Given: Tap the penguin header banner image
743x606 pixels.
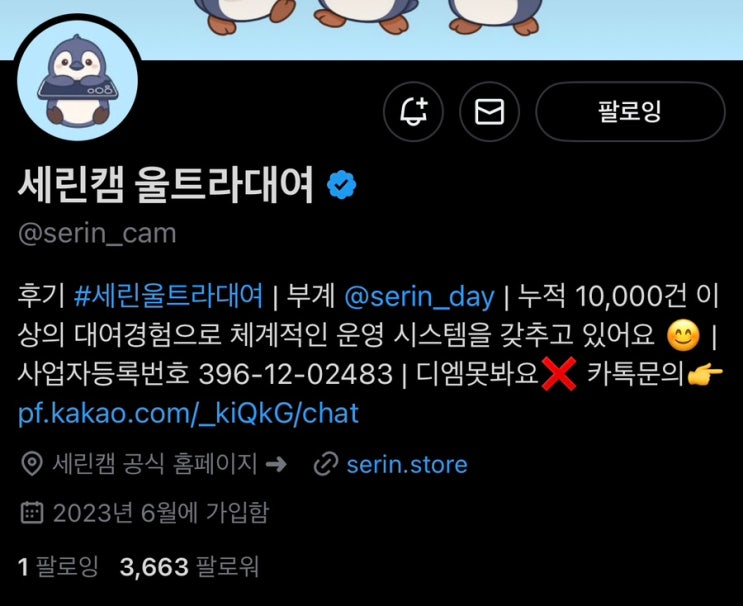Looking at the screenshot, I should (x=372, y=29).
